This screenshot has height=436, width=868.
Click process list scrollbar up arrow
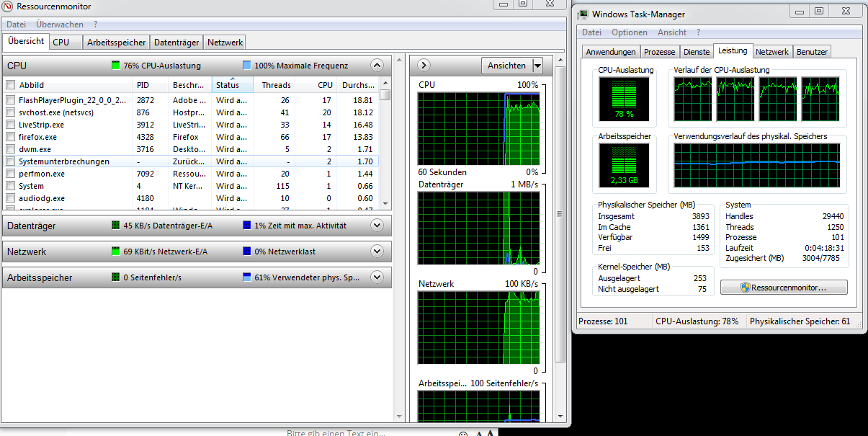385,83
